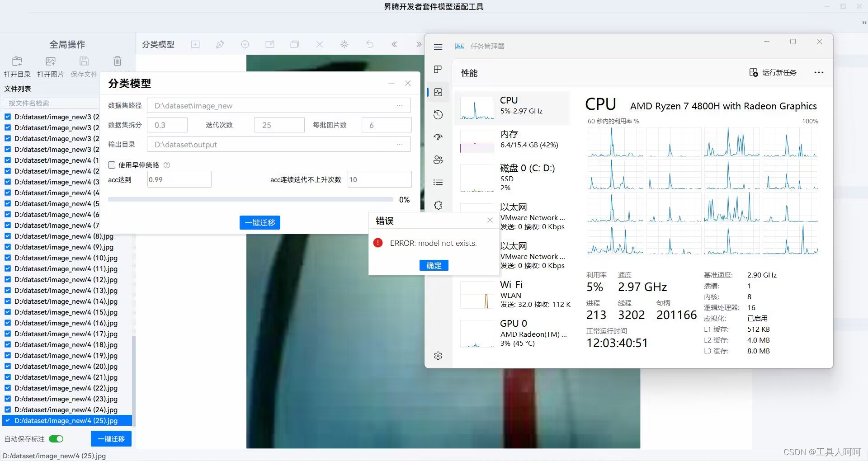Uncheck image_new/4 (8).jpg checkbox
This screenshot has width=868, height=461.
(x=8, y=236)
